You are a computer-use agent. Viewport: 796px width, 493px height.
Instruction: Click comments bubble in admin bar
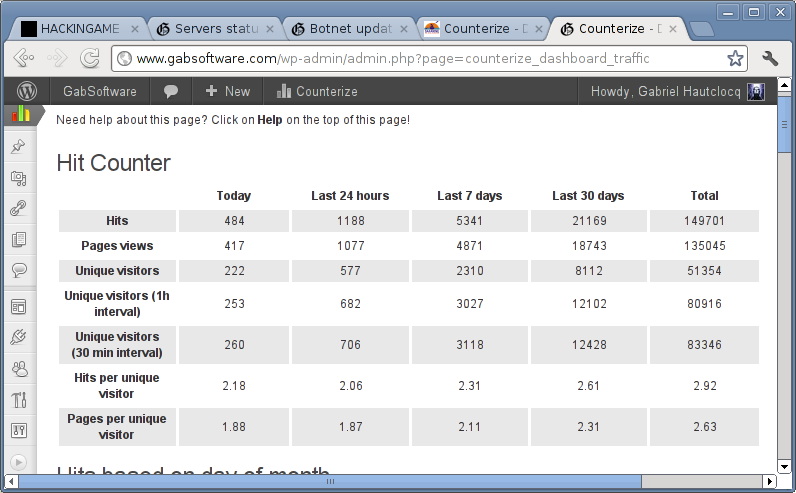[171, 91]
